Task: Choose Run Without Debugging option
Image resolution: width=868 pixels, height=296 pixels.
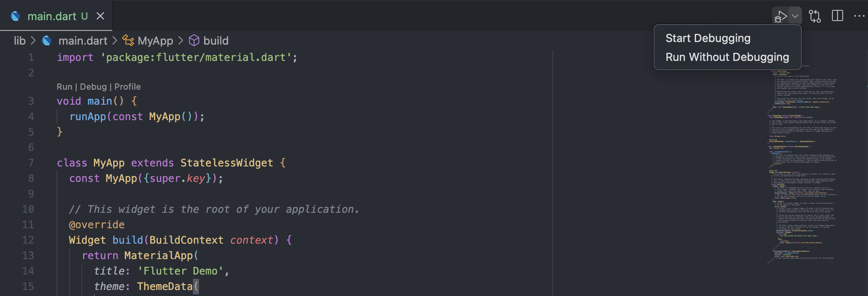Action: click(x=727, y=57)
